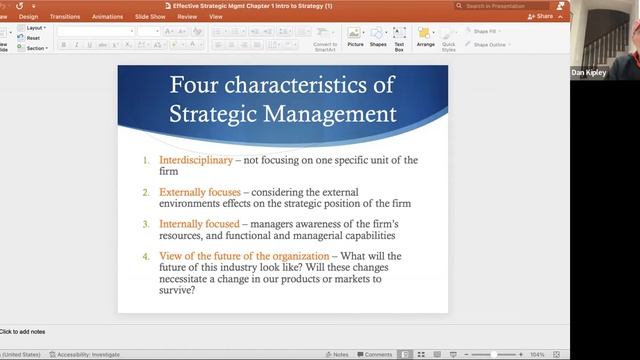Open the font size combo box

(x=149, y=31)
